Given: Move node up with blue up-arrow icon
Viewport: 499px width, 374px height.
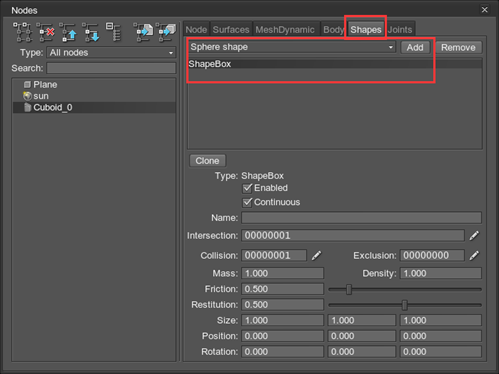Looking at the screenshot, I should coord(68,32).
